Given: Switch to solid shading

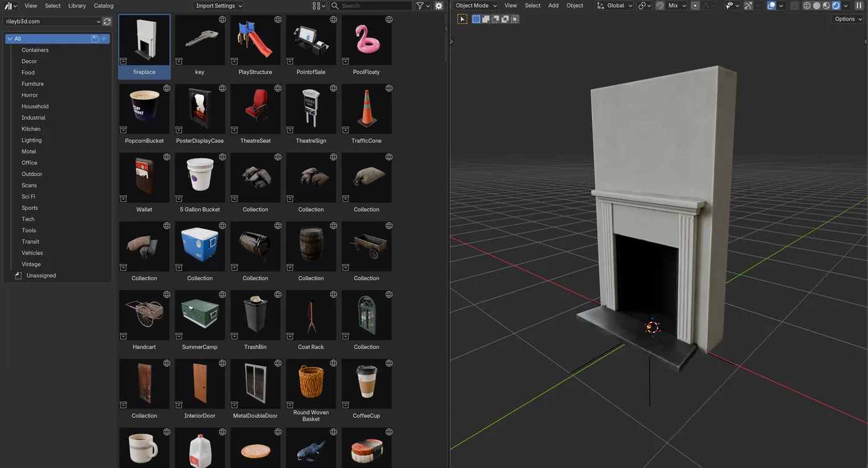Looking at the screenshot, I should click(817, 6).
